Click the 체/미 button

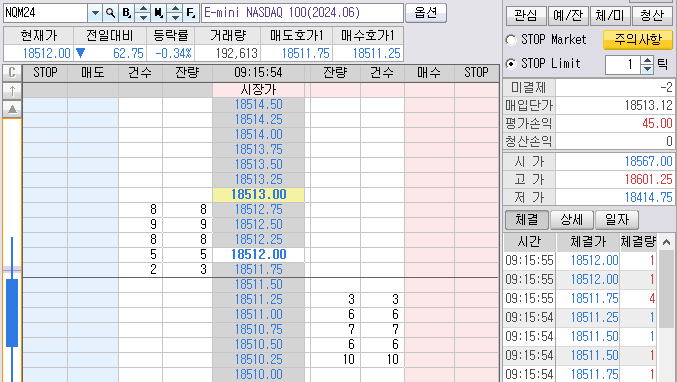pos(610,16)
